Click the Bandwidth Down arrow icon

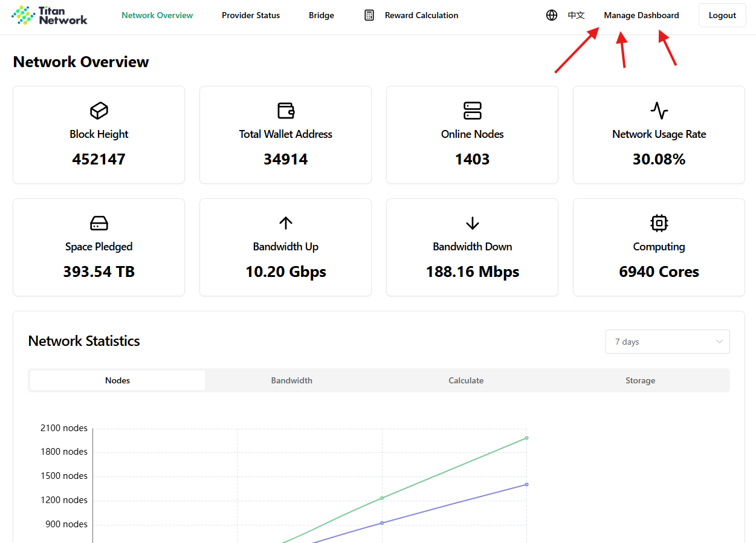[473, 223]
